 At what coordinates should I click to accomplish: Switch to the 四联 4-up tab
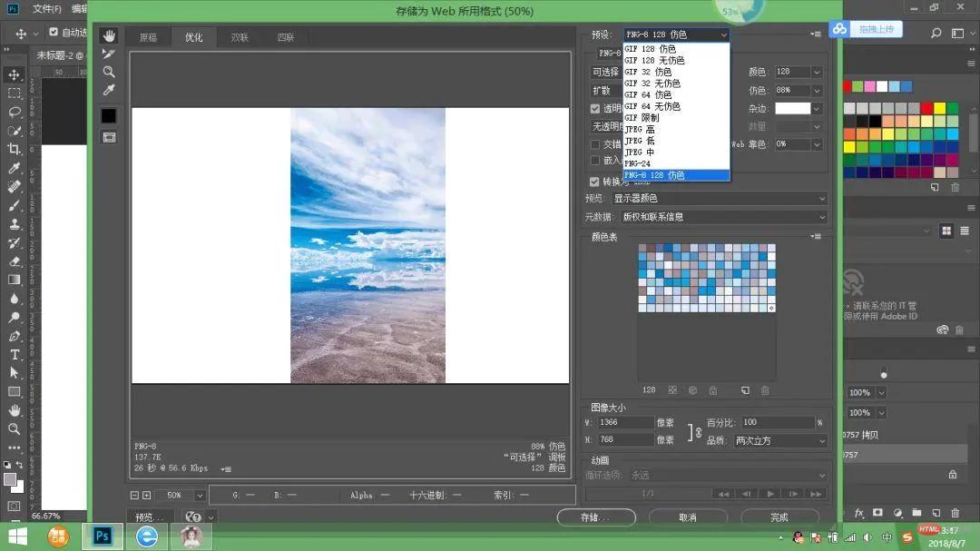[x=286, y=37]
